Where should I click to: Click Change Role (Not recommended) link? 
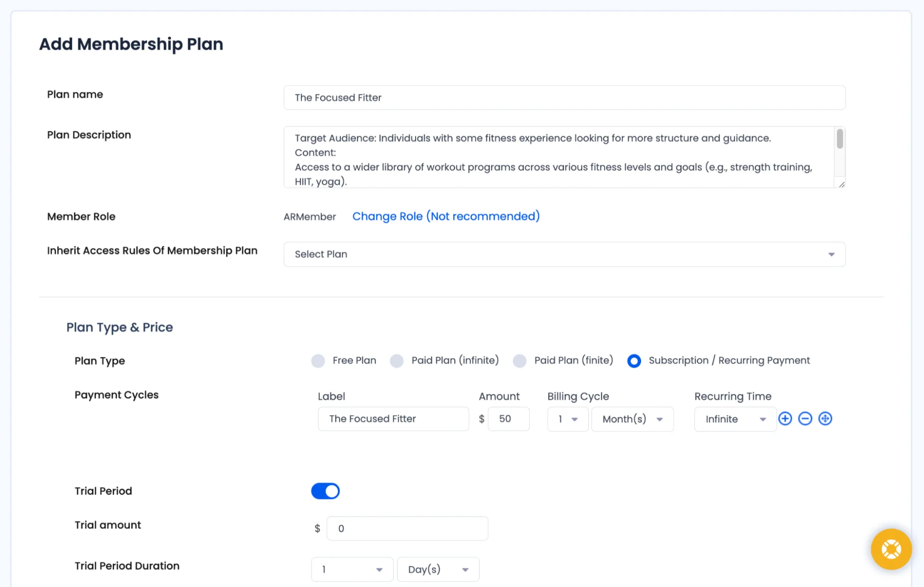[446, 216]
